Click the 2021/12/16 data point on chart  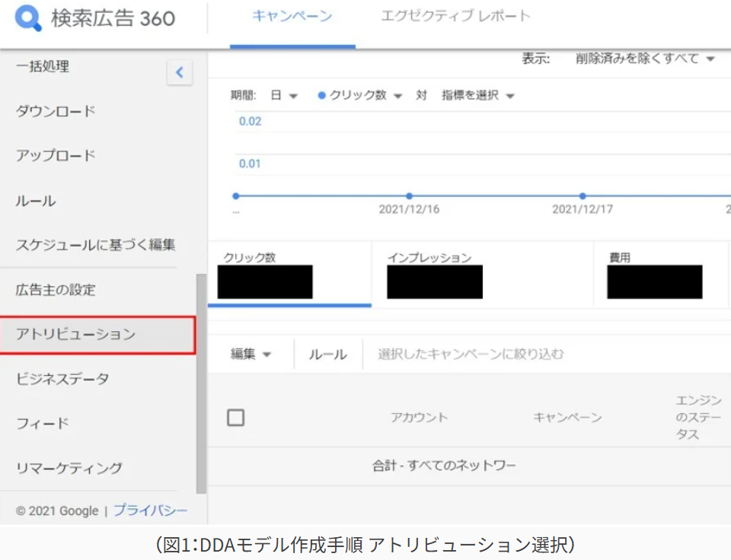[409, 196]
